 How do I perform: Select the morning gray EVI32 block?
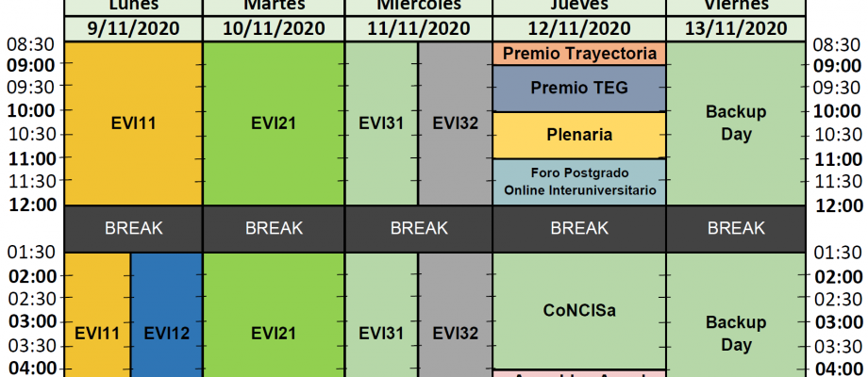(455, 123)
